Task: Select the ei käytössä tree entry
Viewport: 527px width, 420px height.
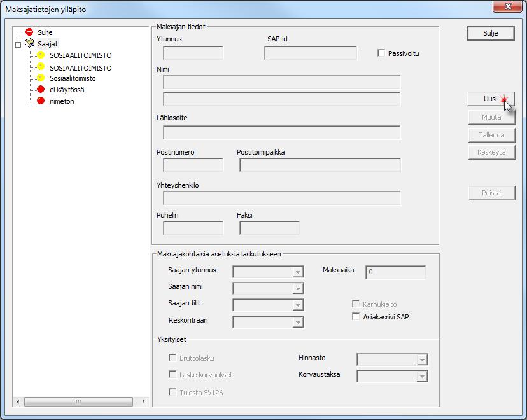Action: point(67,90)
